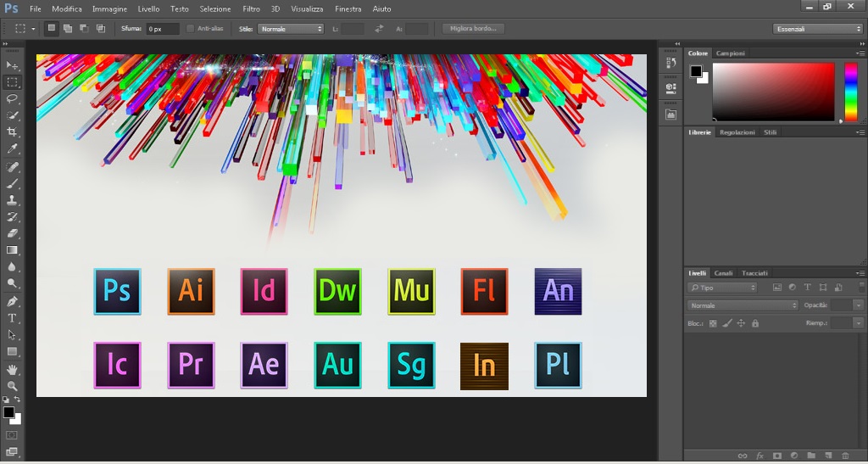Choose New selection mode
This screenshot has height=464, width=868.
click(51, 28)
